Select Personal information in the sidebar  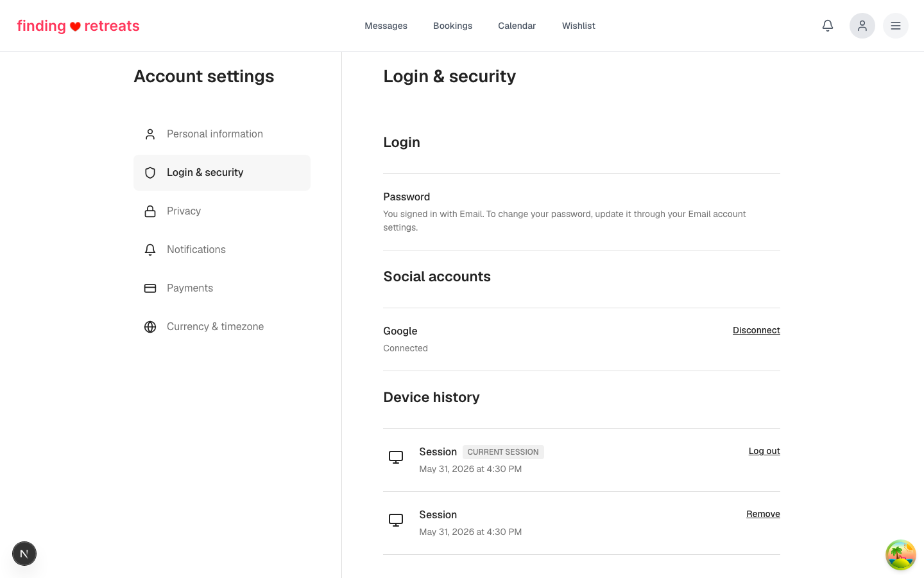pos(222,134)
